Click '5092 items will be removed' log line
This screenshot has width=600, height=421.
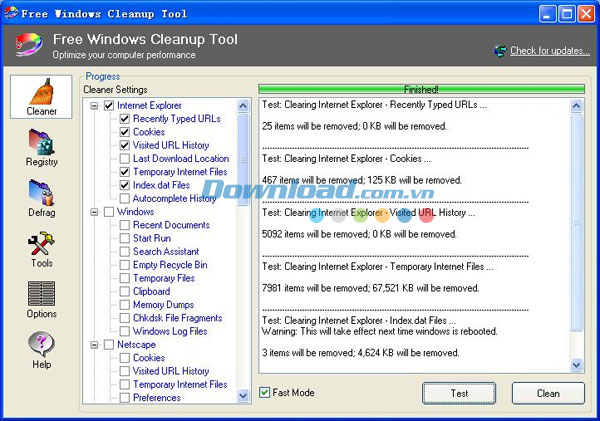pos(359,234)
